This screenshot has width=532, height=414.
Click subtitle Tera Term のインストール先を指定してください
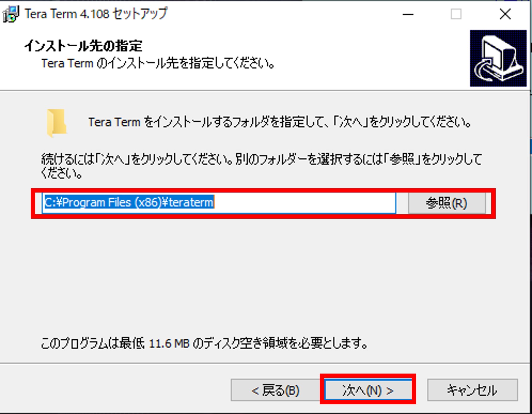(158, 63)
